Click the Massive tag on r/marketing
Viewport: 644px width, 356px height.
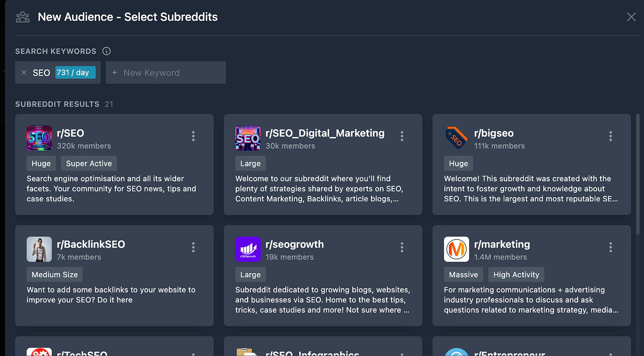(464, 274)
